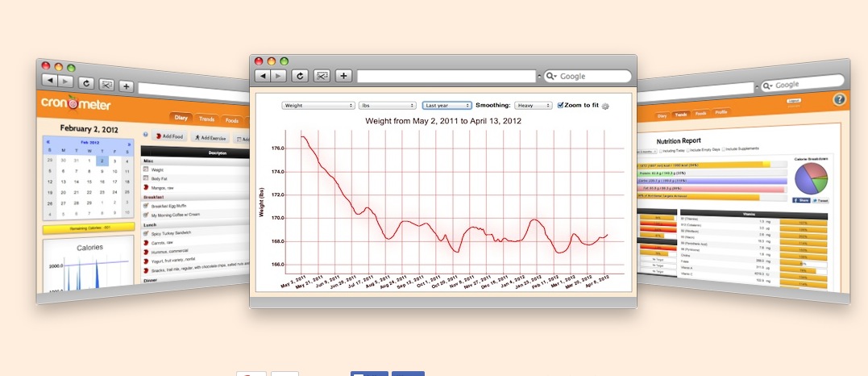Viewport: 868px width, 376px height.
Task: Open the Profile tab in right window
Action: (721, 112)
